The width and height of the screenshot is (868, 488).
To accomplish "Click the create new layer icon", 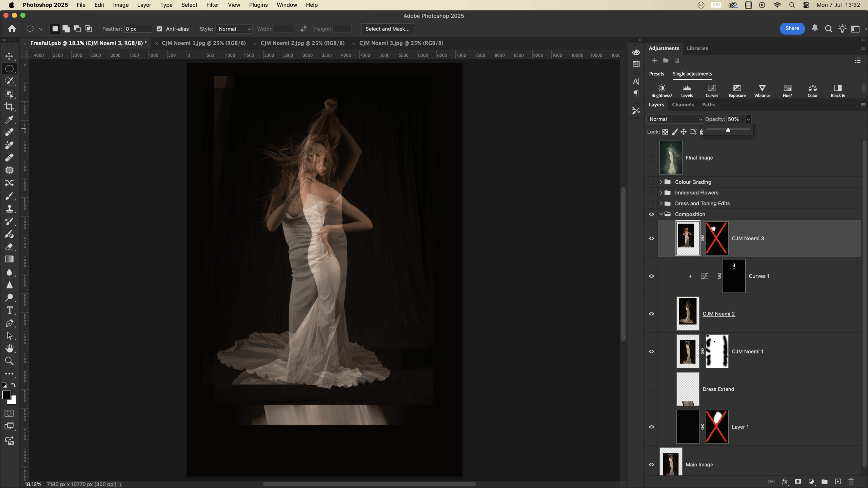I will click(x=838, y=482).
